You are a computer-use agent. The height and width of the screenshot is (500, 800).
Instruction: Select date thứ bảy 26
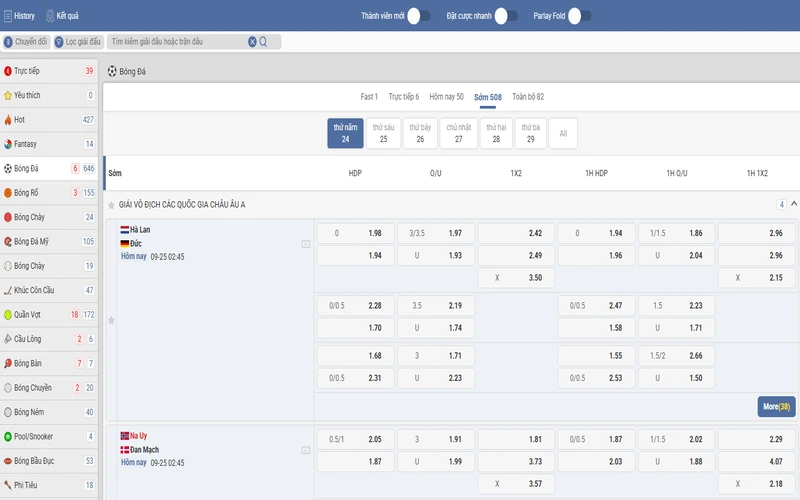[x=420, y=133]
